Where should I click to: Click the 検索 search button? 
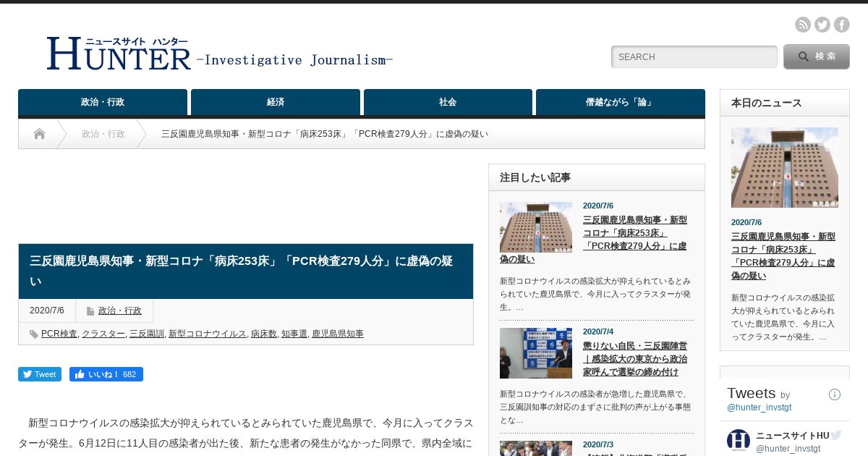817,56
